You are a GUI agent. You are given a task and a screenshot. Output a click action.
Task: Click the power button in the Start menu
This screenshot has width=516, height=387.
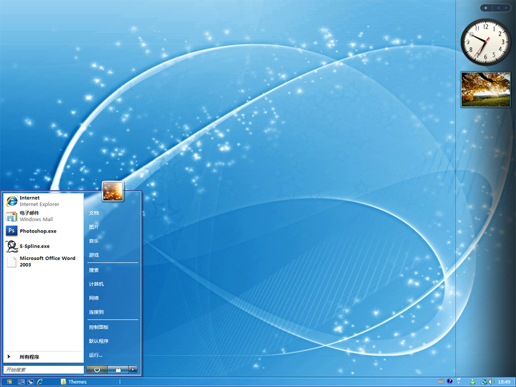[97, 370]
